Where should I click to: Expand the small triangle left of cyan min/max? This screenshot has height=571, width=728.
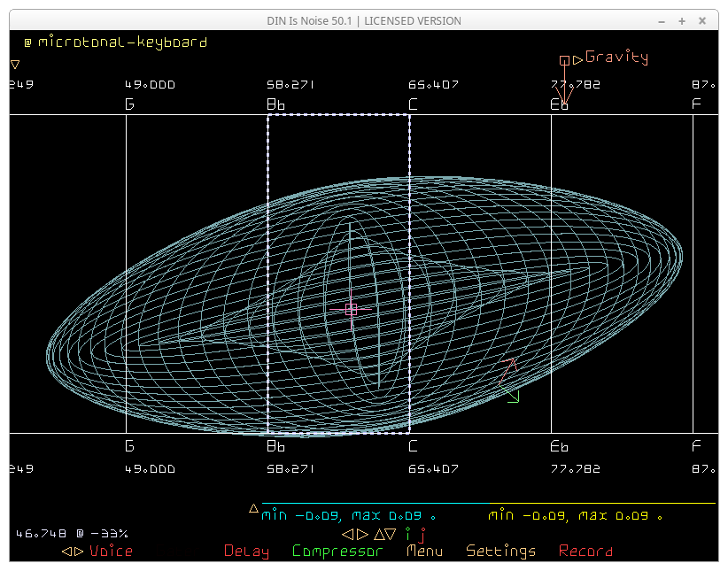(x=253, y=508)
